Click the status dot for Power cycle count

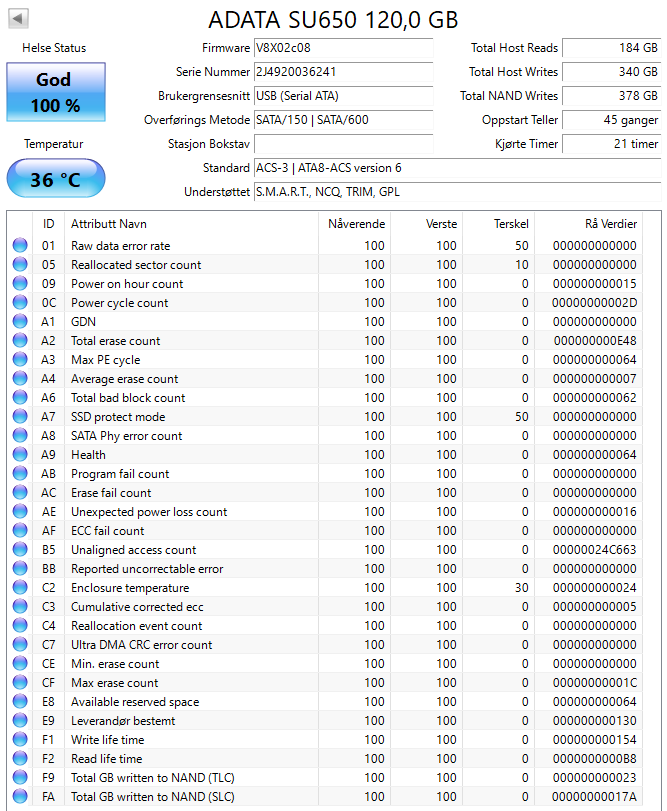point(20,302)
